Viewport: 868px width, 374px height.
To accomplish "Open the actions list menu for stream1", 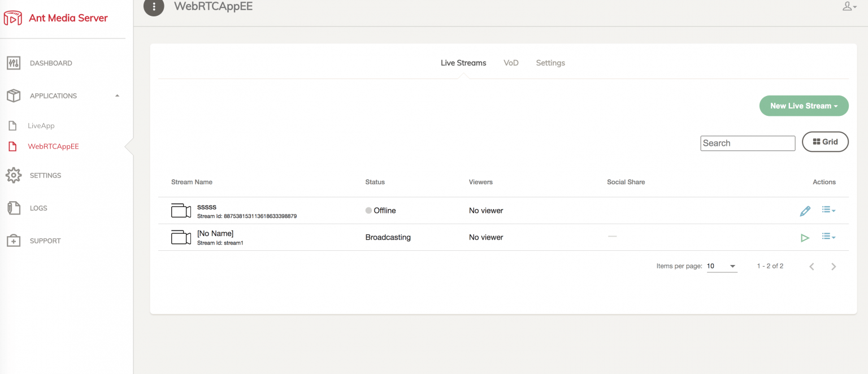I will [828, 237].
